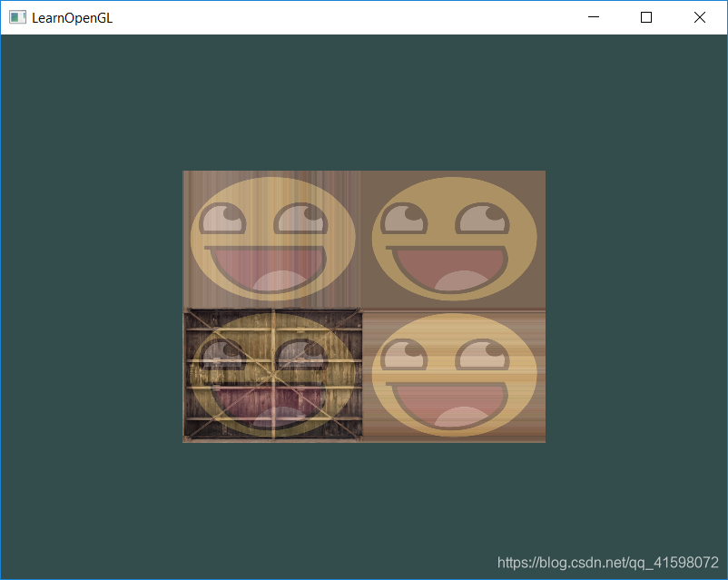Click the wooden container textured quadrant
The width and height of the screenshot is (728, 580).
click(272, 375)
